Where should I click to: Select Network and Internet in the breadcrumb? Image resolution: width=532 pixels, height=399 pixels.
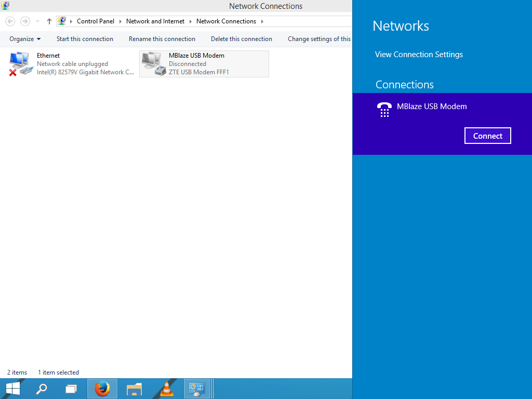(x=155, y=21)
